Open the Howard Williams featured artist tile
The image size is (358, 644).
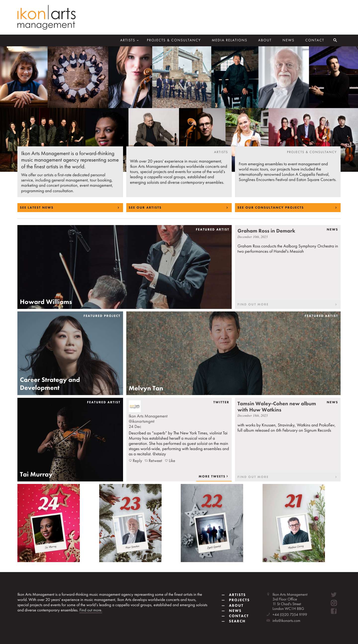point(124,267)
